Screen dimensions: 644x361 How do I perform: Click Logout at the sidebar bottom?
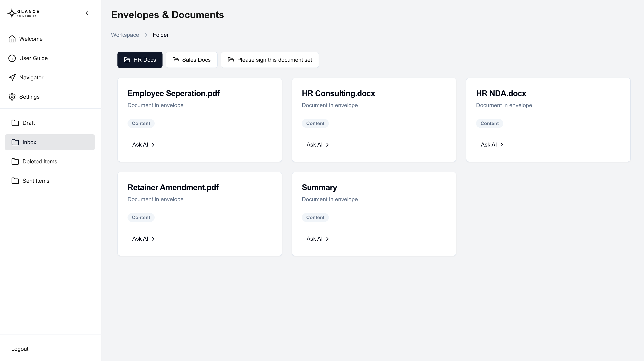(20, 349)
